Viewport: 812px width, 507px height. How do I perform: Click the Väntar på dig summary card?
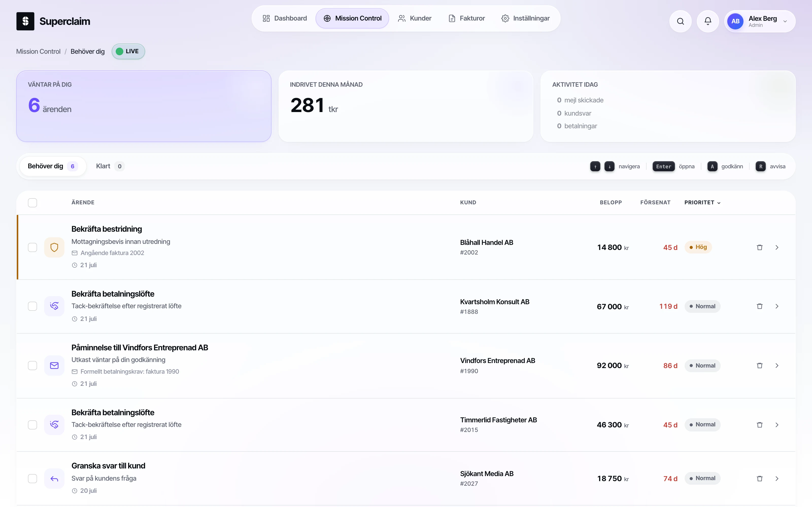(x=144, y=106)
